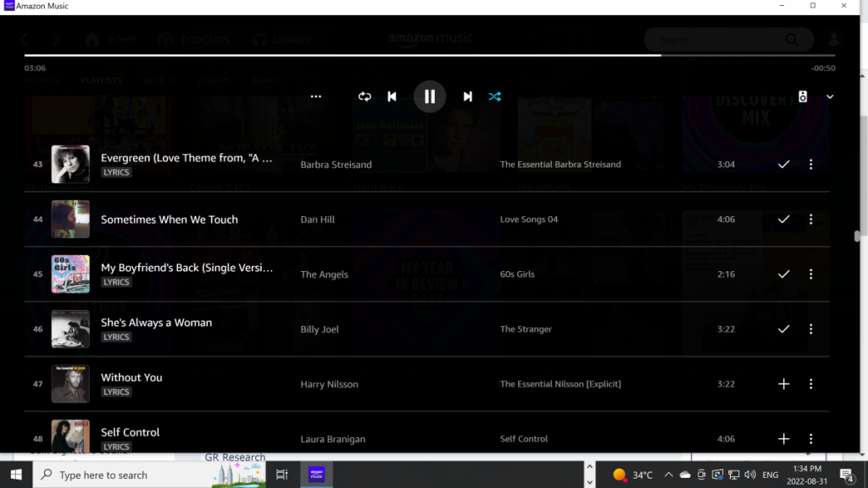The width and height of the screenshot is (868, 488).
Task: Open the album The Essential Nilsson [Explicit]
Action: pyautogui.click(x=560, y=384)
